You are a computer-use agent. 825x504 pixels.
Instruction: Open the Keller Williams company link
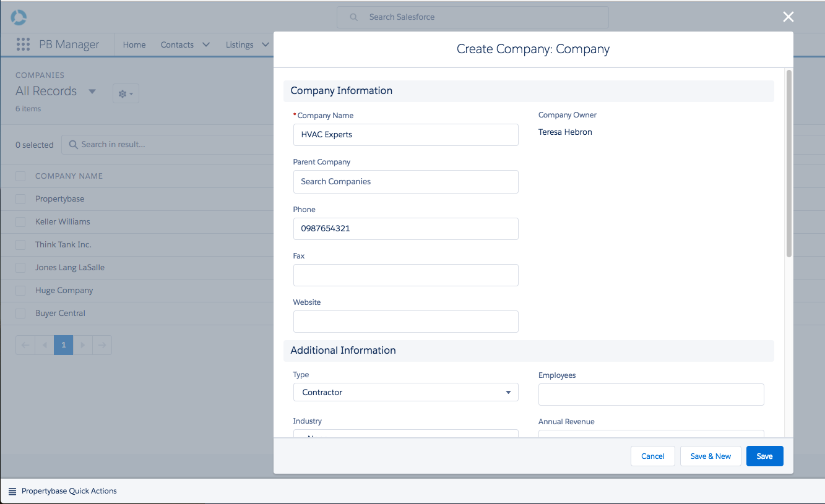63,222
